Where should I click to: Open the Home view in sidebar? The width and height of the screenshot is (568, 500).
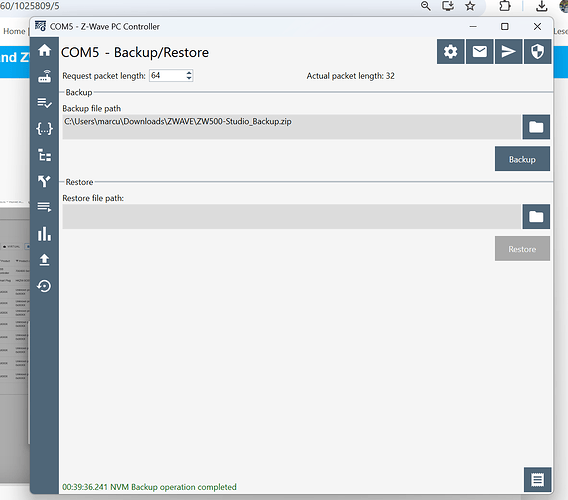pos(45,50)
